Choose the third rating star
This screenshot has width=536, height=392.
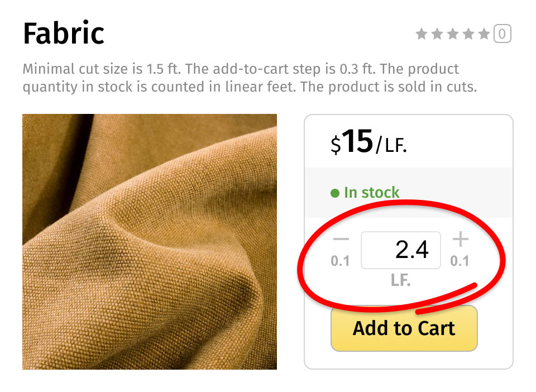[453, 34]
